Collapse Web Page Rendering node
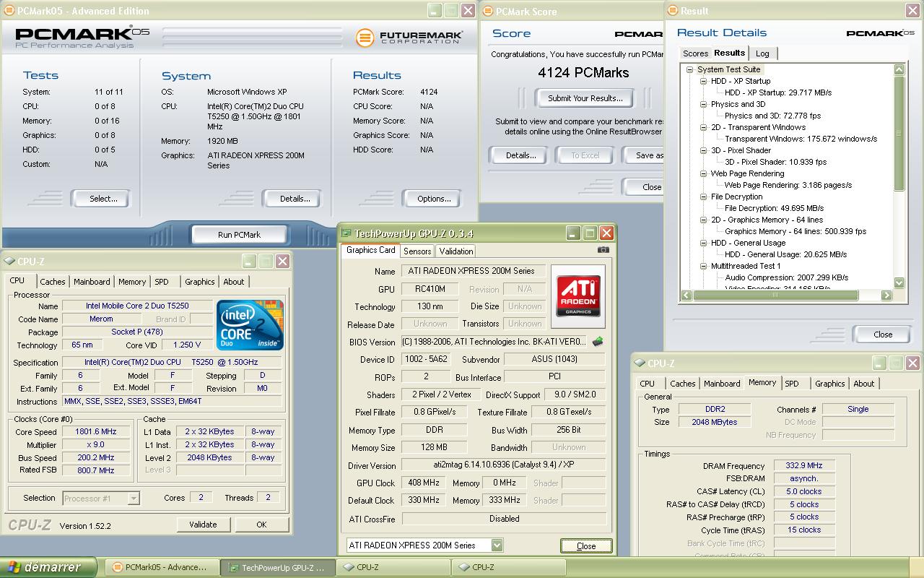The height and width of the screenshot is (578, 924). point(704,173)
